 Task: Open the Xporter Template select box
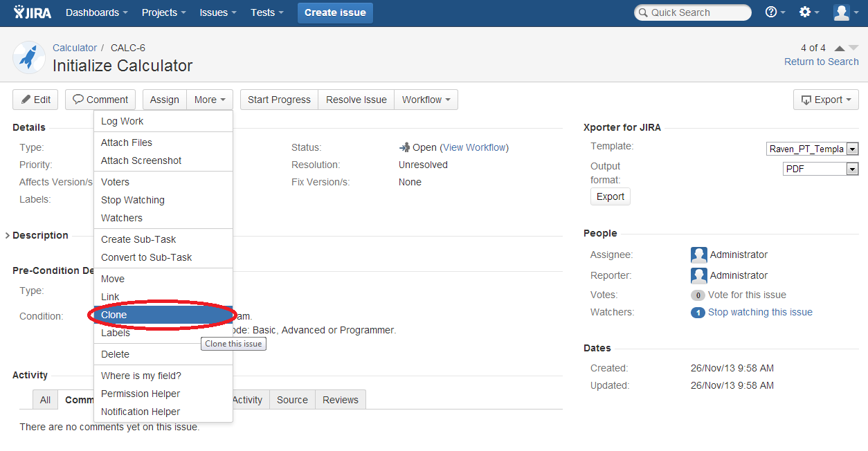pyautogui.click(x=813, y=149)
